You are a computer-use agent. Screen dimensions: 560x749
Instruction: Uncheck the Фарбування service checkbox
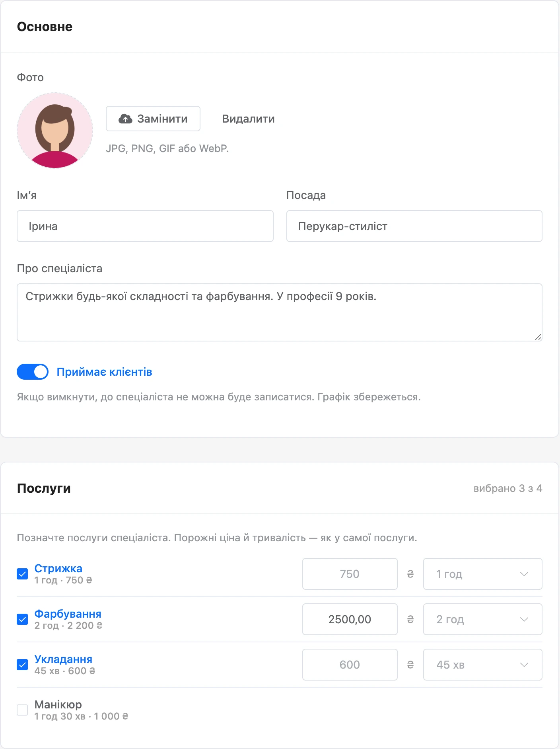22,619
